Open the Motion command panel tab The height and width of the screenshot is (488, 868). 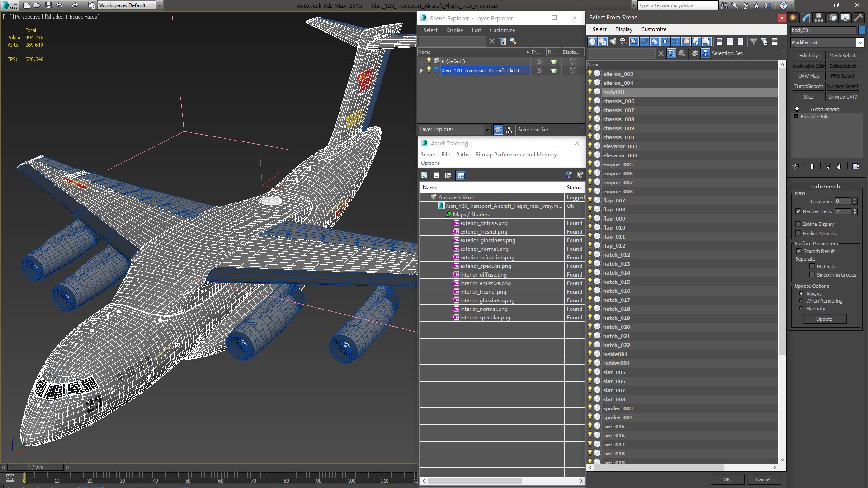(x=833, y=18)
